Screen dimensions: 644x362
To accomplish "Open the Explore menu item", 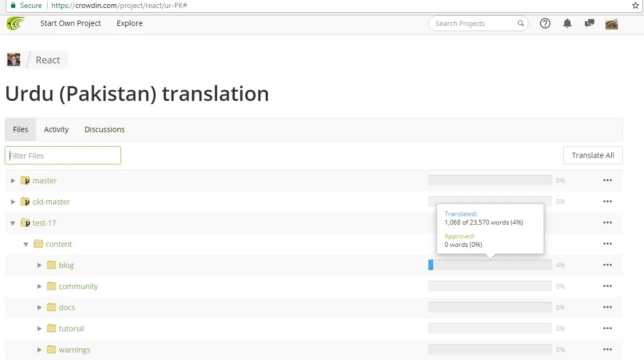I will pyautogui.click(x=129, y=23).
